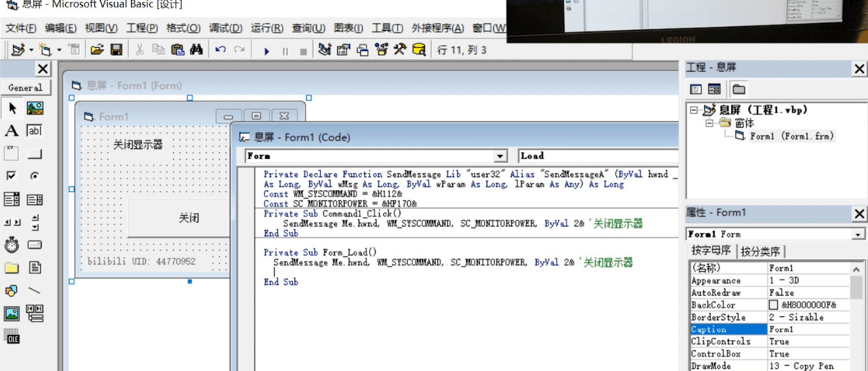The image size is (868, 371).
Task: Start the program with the Run arrow
Action: (x=266, y=51)
